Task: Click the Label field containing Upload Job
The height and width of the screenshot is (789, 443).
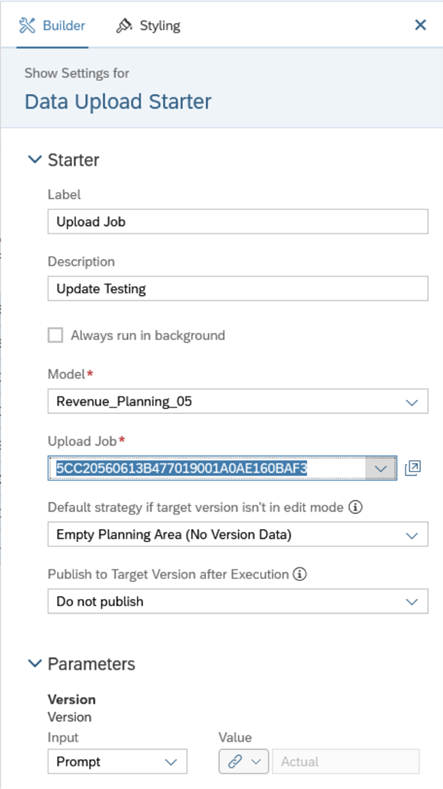Action: coord(238,221)
